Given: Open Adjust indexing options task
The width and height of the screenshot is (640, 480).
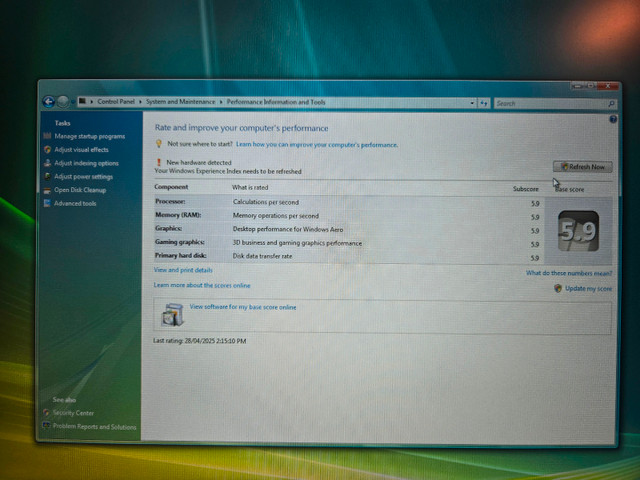Looking at the screenshot, I should (87, 163).
